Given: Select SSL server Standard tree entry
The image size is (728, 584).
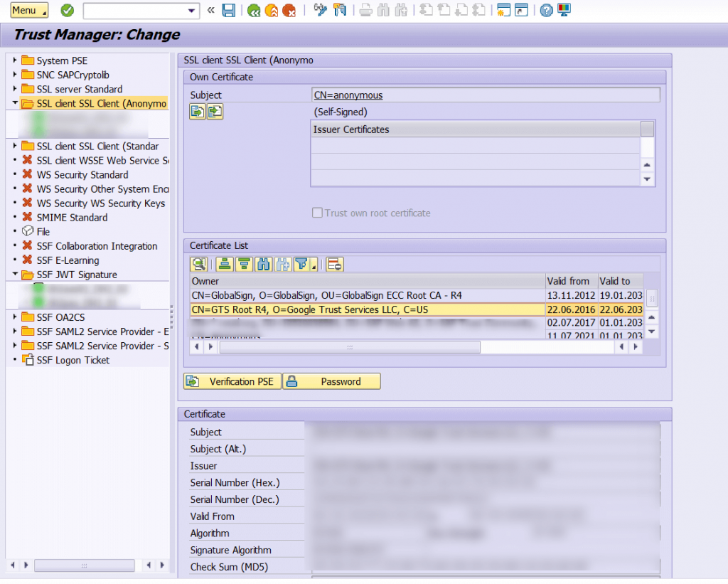Looking at the screenshot, I should (x=80, y=89).
